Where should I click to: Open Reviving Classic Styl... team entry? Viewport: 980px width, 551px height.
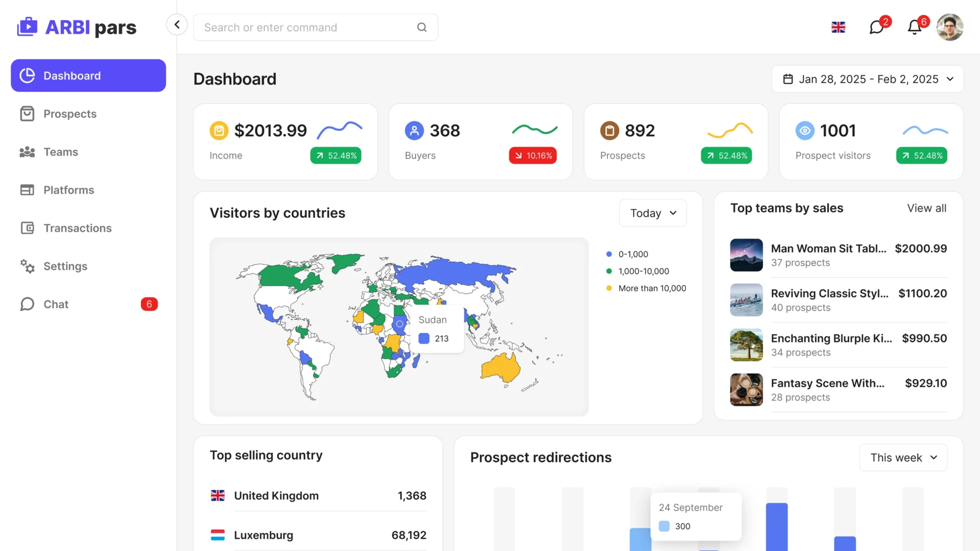pos(839,300)
